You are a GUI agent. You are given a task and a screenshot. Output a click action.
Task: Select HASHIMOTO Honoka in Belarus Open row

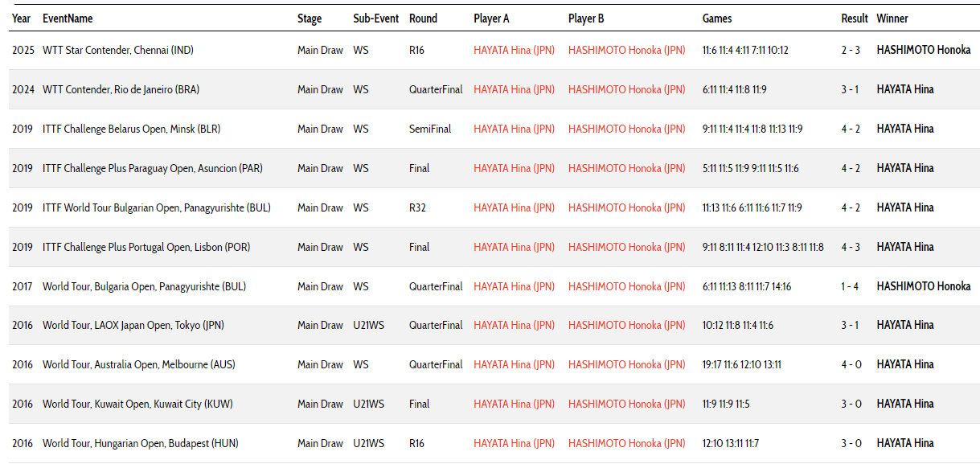627,129
